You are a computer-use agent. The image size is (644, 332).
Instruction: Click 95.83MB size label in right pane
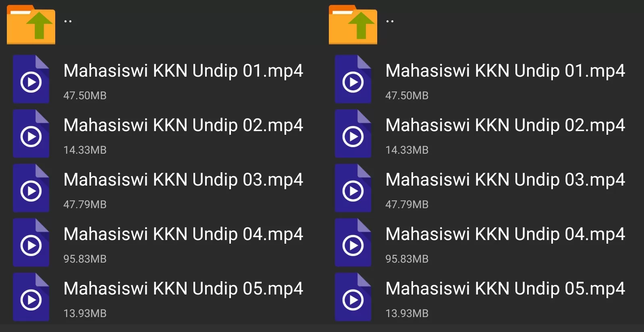click(x=407, y=259)
